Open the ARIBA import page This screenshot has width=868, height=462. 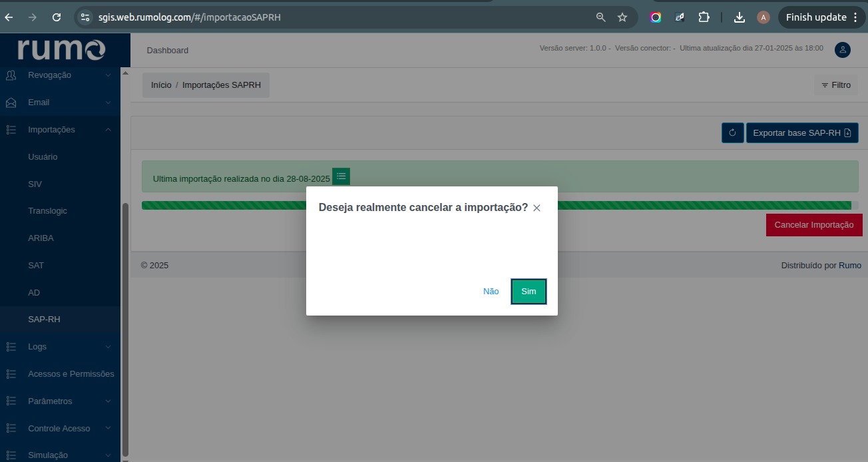41,238
